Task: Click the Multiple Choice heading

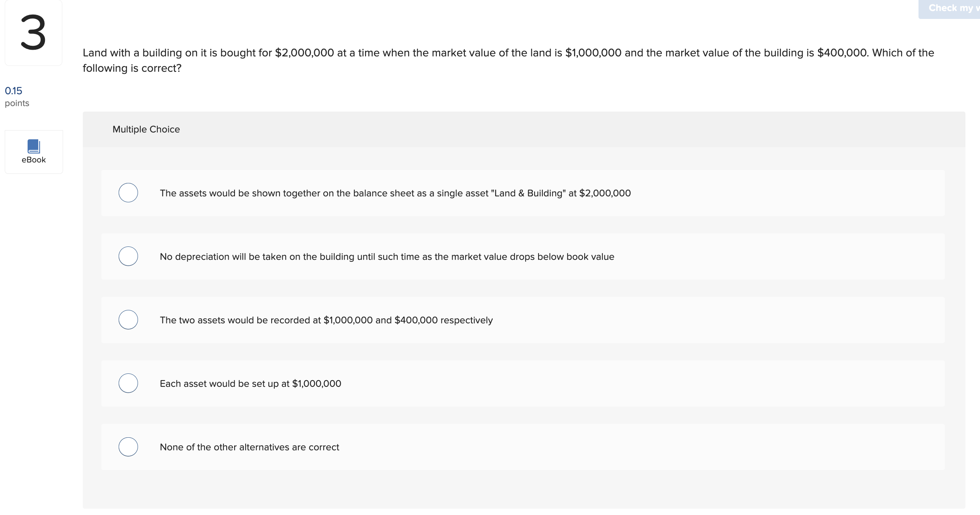Action: (146, 129)
